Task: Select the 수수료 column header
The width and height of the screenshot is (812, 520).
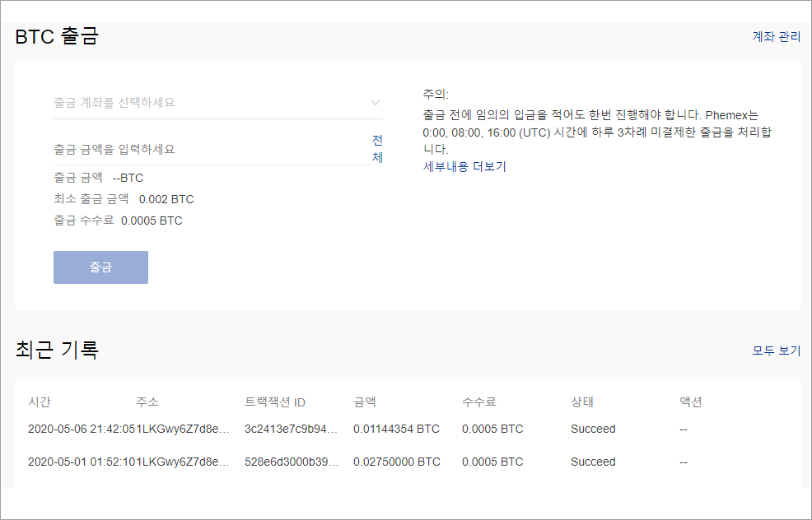Action: tap(479, 402)
